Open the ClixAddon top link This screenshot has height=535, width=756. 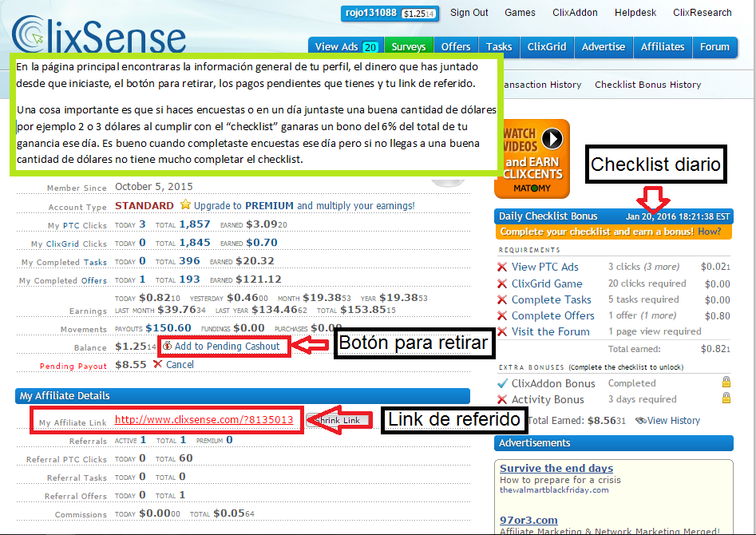(x=575, y=13)
